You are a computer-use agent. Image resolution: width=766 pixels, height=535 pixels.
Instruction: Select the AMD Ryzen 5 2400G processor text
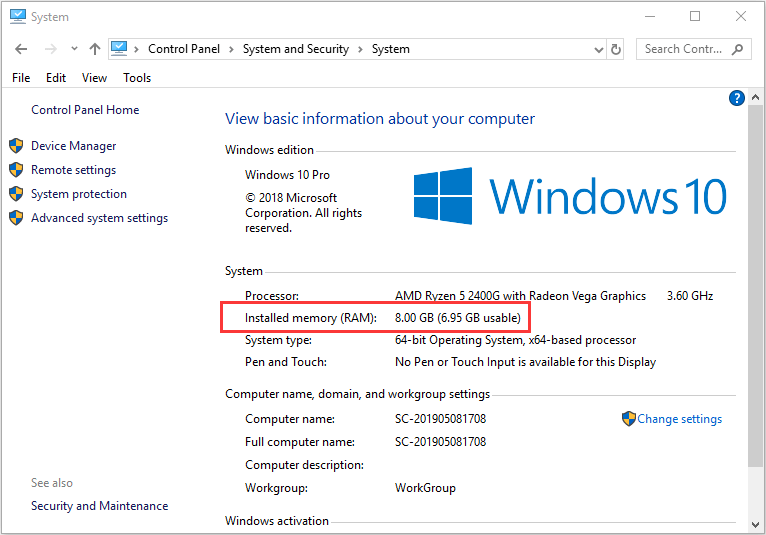pos(520,296)
